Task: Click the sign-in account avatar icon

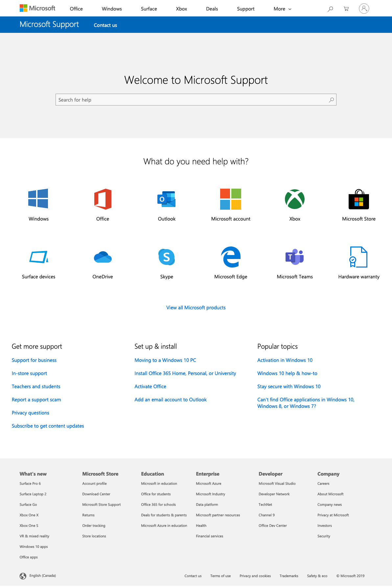Action: click(x=364, y=9)
